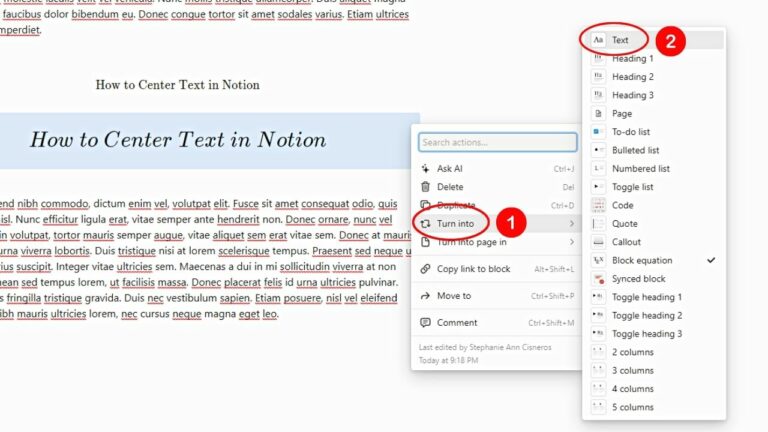This screenshot has width=768, height=432.
Task: Click the Text block type icon
Action: 598,40
